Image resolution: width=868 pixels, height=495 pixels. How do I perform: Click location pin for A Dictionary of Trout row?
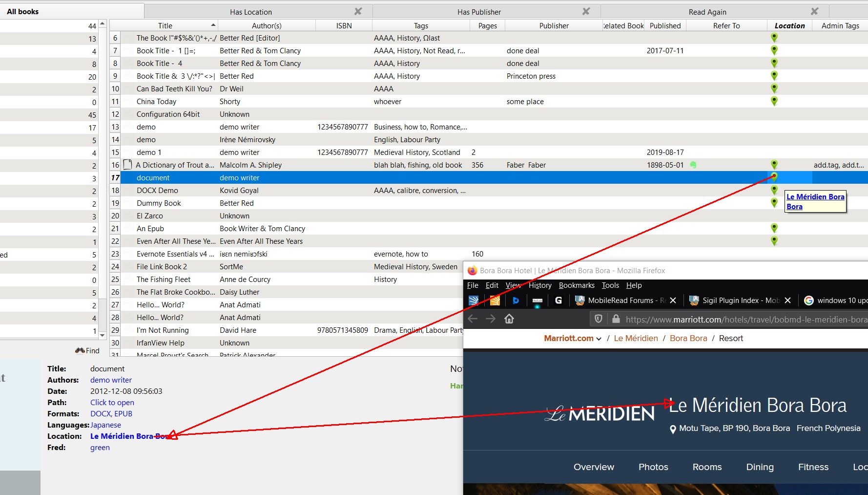[774, 164]
